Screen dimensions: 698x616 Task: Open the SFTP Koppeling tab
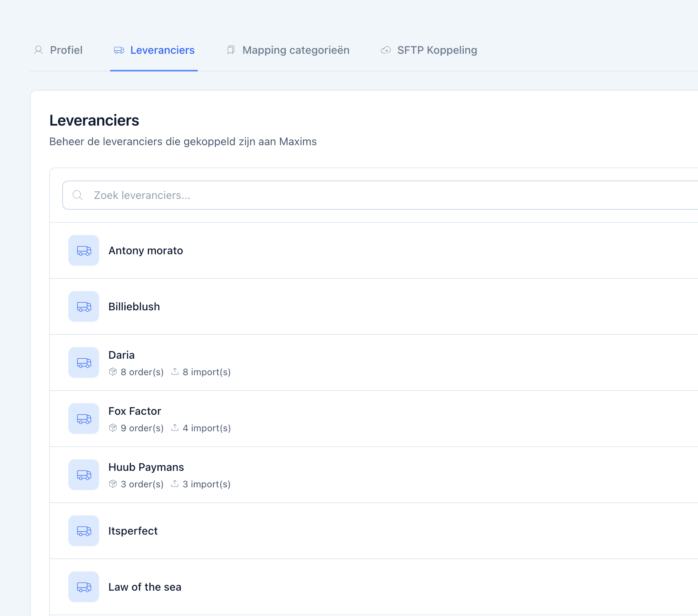tap(437, 50)
